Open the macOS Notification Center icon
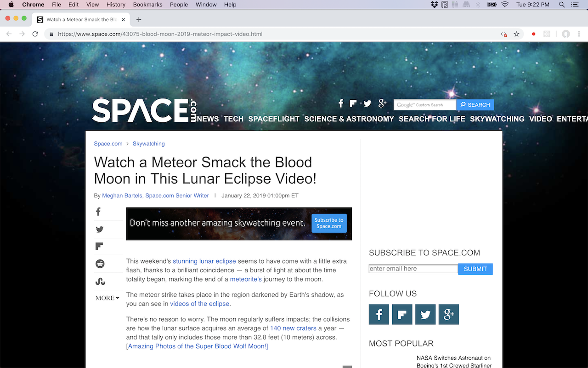This screenshot has height=368, width=588. pos(575,5)
